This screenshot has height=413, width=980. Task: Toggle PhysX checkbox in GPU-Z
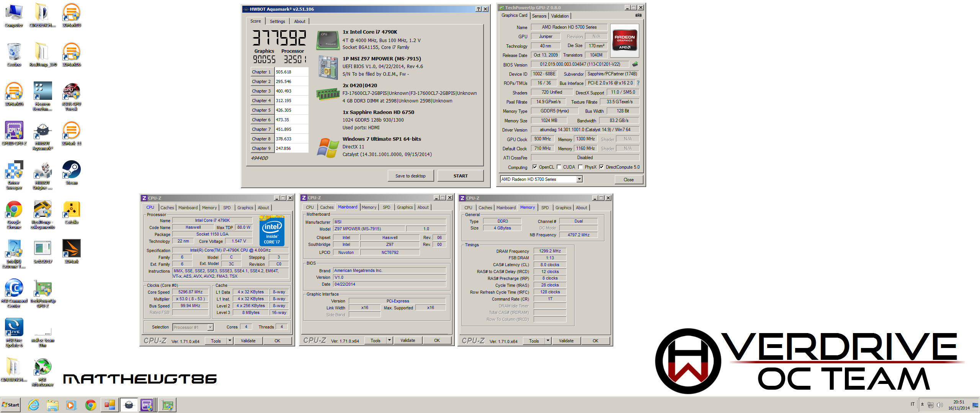581,167
